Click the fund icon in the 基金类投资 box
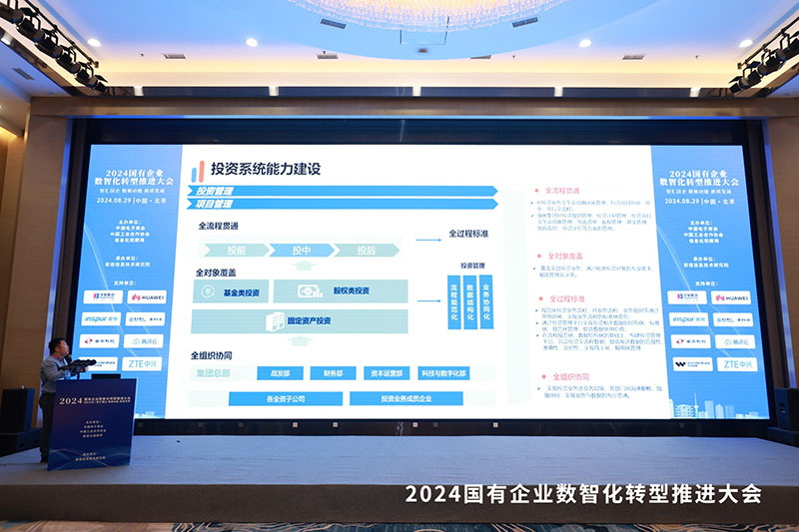 208,291
